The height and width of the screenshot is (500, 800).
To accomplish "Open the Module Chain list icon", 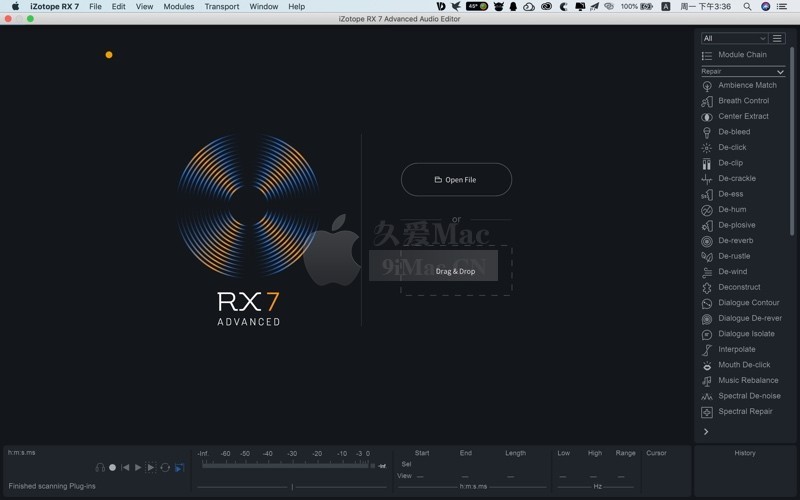I will 707,55.
